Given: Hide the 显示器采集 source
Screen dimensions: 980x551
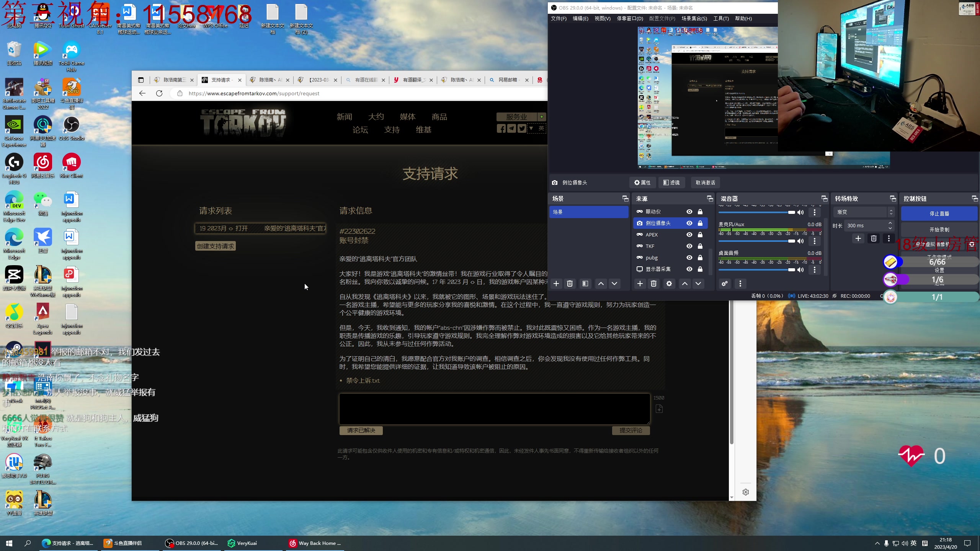Looking at the screenshot, I should tap(689, 269).
